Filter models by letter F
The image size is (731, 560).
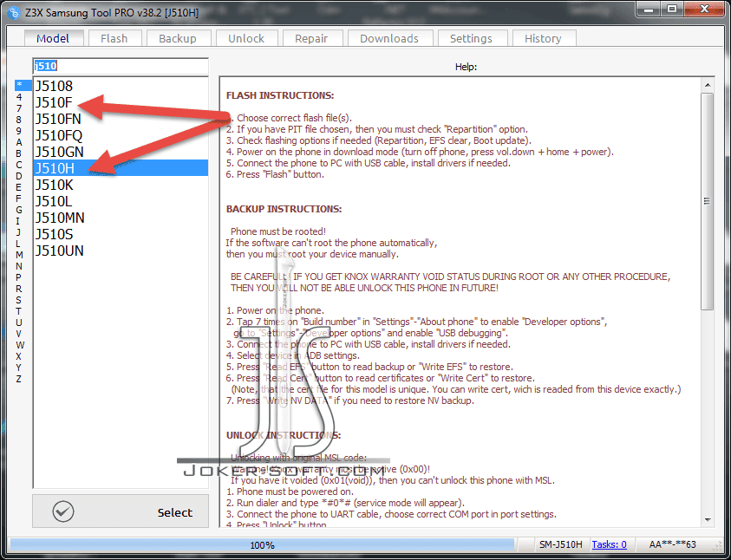(x=19, y=199)
